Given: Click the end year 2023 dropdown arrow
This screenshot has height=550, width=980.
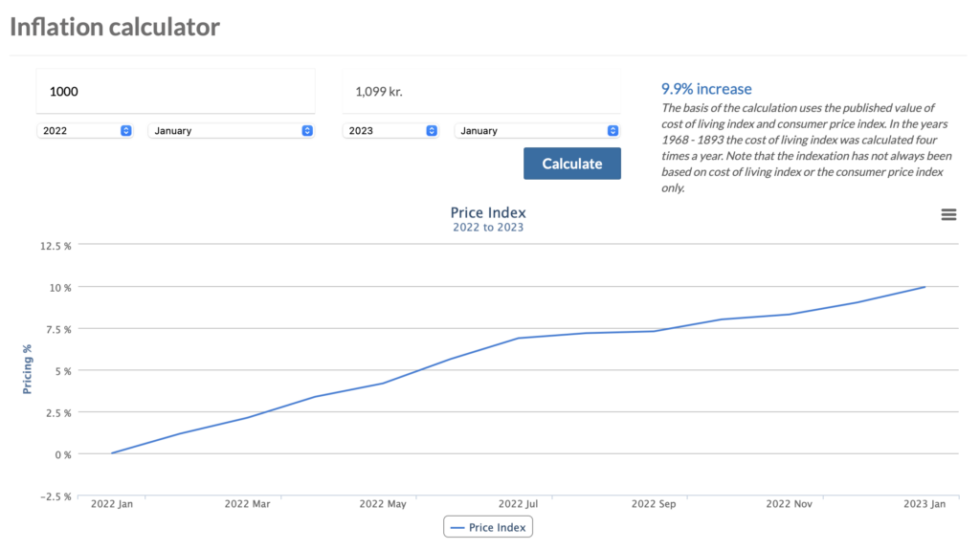Looking at the screenshot, I should 432,131.
